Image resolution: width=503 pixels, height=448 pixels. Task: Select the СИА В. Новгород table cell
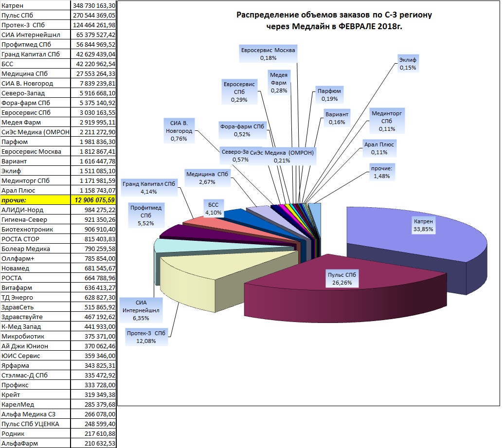click(x=35, y=83)
